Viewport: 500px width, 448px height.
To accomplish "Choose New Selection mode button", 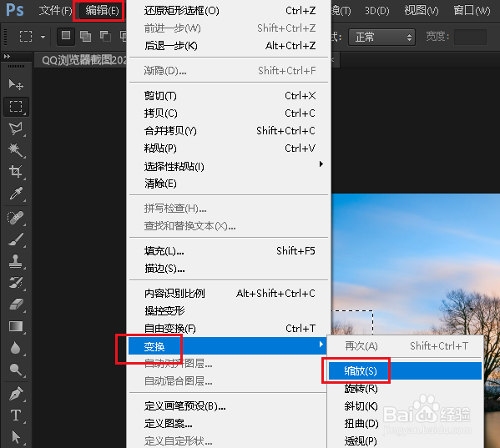I will tap(66, 36).
